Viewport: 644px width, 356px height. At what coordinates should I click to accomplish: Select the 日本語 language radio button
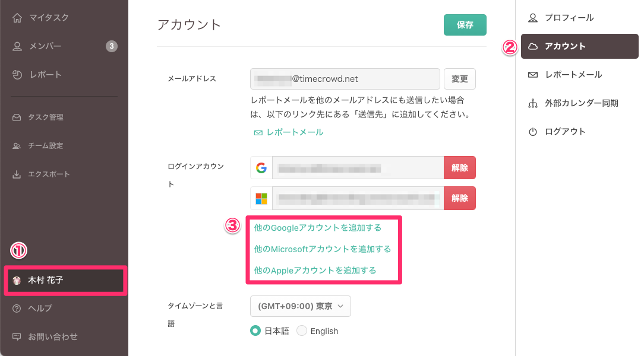coord(255,331)
